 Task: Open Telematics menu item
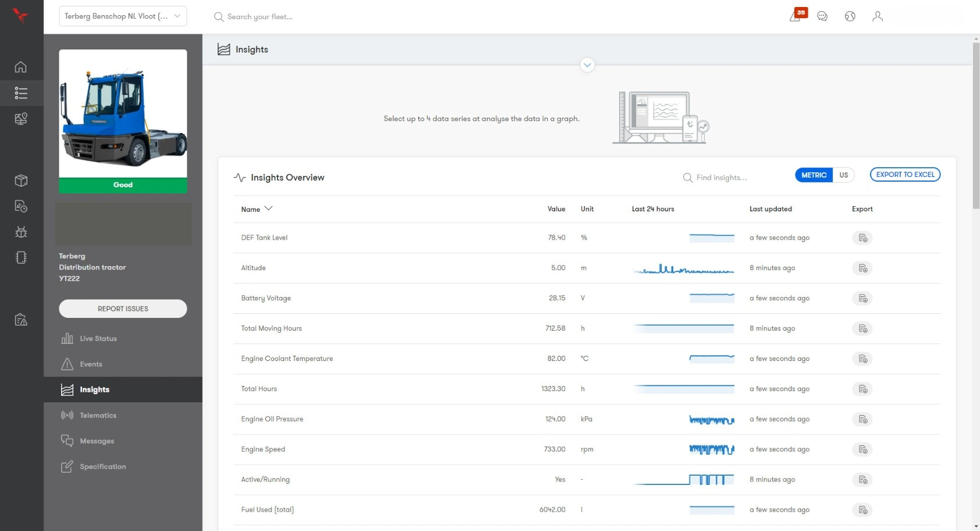123,415
